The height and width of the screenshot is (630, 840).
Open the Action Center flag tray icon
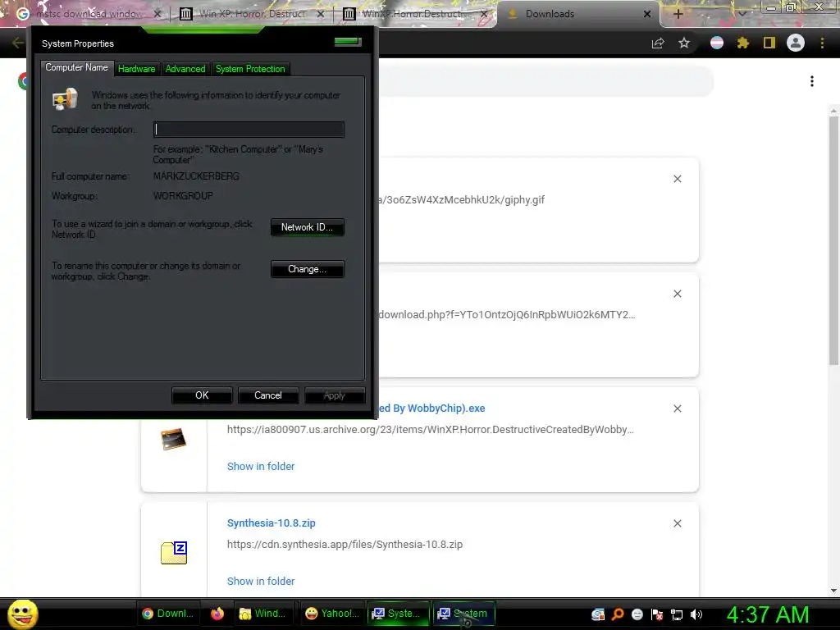(657, 614)
